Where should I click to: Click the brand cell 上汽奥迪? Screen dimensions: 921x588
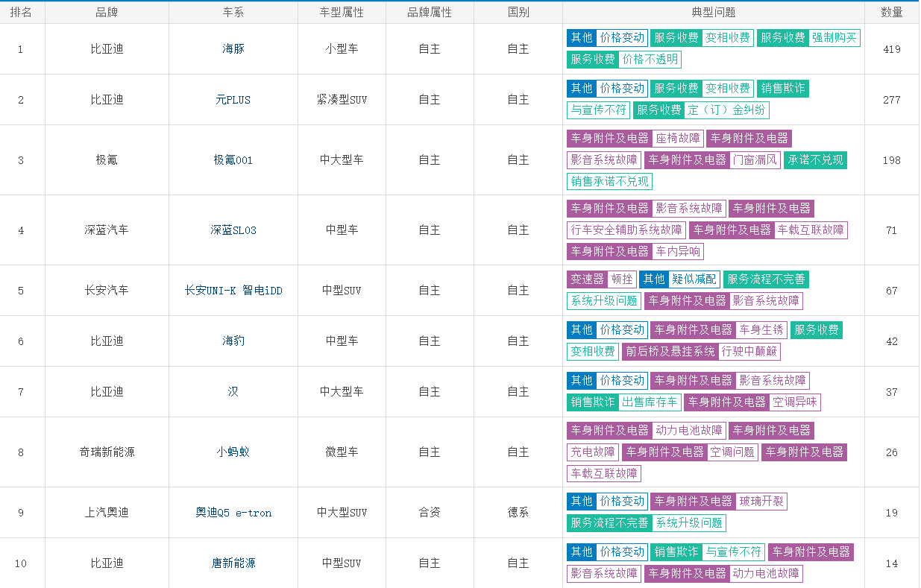(x=107, y=513)
